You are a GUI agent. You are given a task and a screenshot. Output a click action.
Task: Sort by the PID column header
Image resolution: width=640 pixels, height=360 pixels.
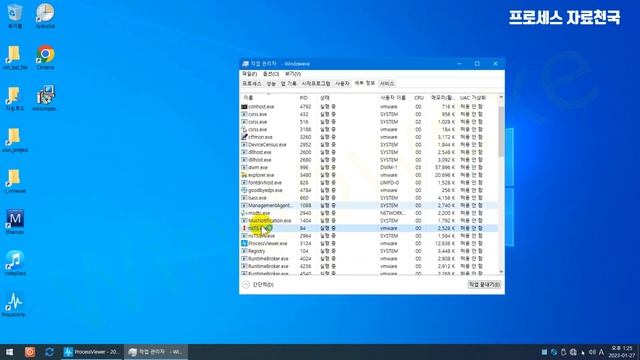tap(308, 98)
